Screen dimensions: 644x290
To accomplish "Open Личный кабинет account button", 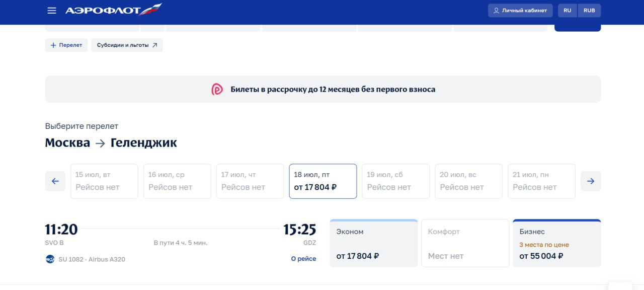I will pyautogui.click(x=520, y=11).
